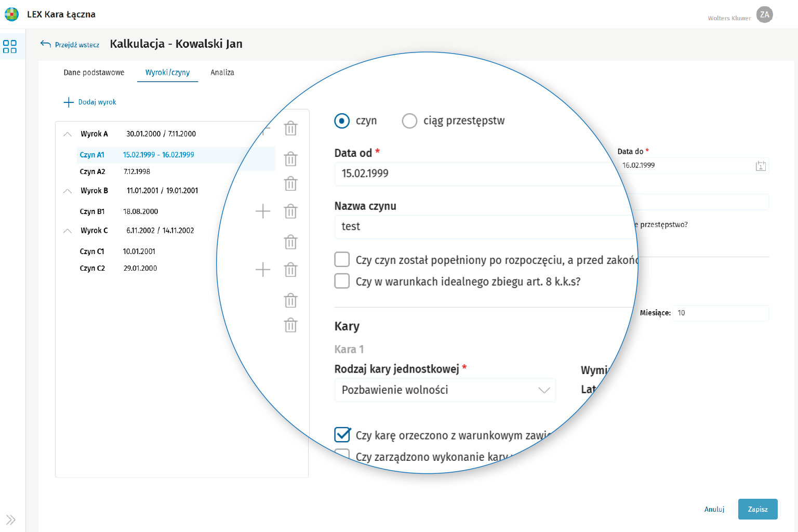This screenshot has height=532, width=798.
Task: Click the trash icon next to Wyrok A
Action: [290, 128]
